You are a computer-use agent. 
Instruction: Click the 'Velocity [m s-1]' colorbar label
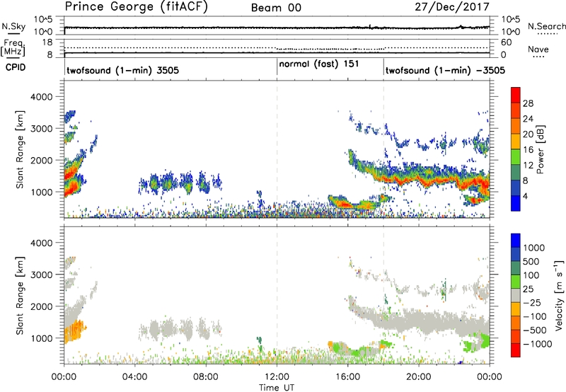click(559, 295)
